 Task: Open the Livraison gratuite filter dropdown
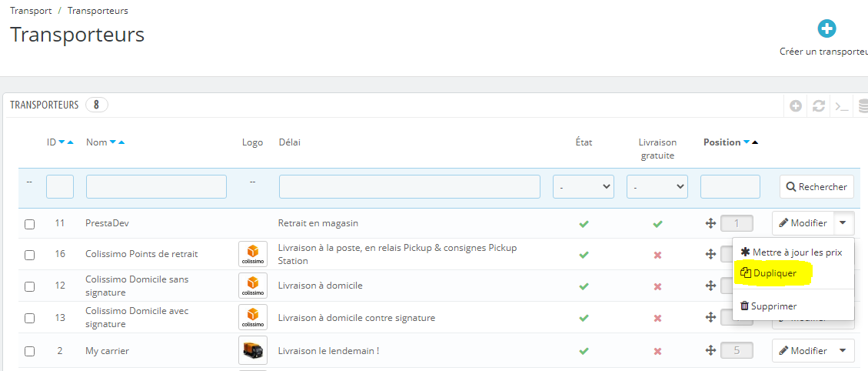pos(657,186)
